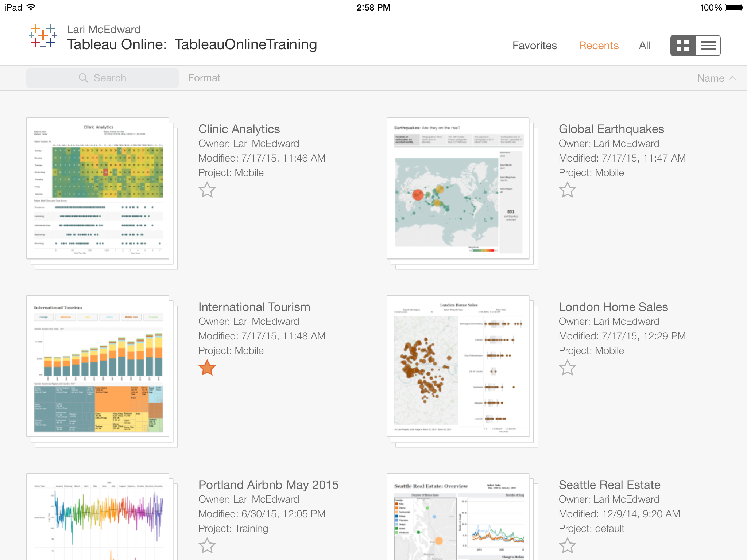Open the Name sort dropdown
Viewport: 747px width, 560px height.
716,78
